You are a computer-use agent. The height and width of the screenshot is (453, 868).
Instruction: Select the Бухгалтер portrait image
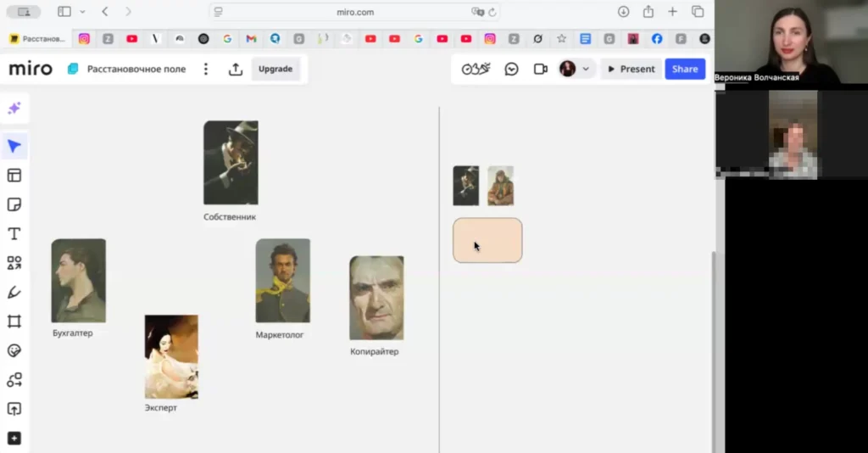pos(79,281)
